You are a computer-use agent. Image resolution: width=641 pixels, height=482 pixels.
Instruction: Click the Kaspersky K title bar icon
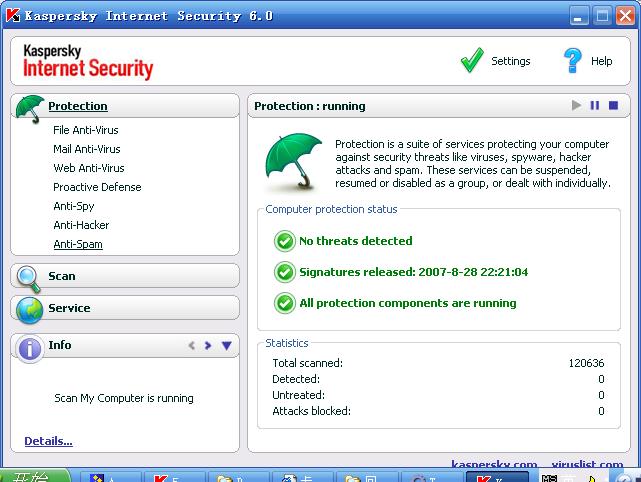click(x=13, y=15)
